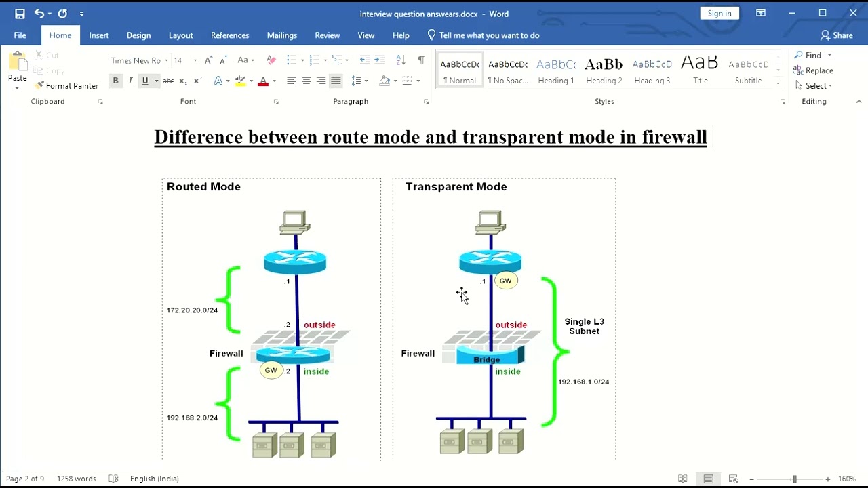
Task: Click Text Effects icon
Action: tap(220, 81)
